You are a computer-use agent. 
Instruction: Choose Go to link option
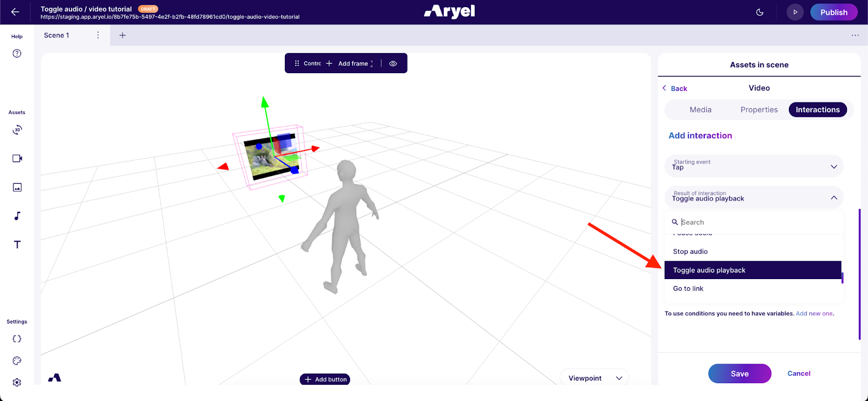click(753, 288)
